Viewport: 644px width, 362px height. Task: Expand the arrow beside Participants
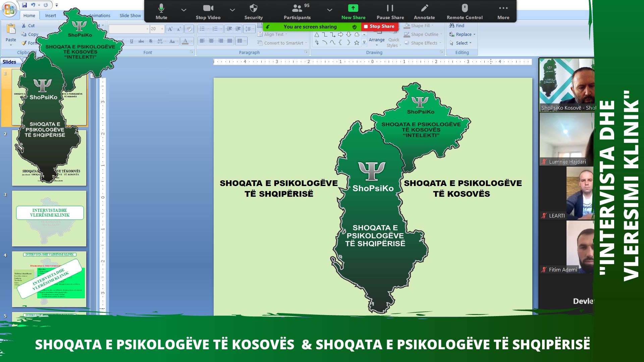329,10
